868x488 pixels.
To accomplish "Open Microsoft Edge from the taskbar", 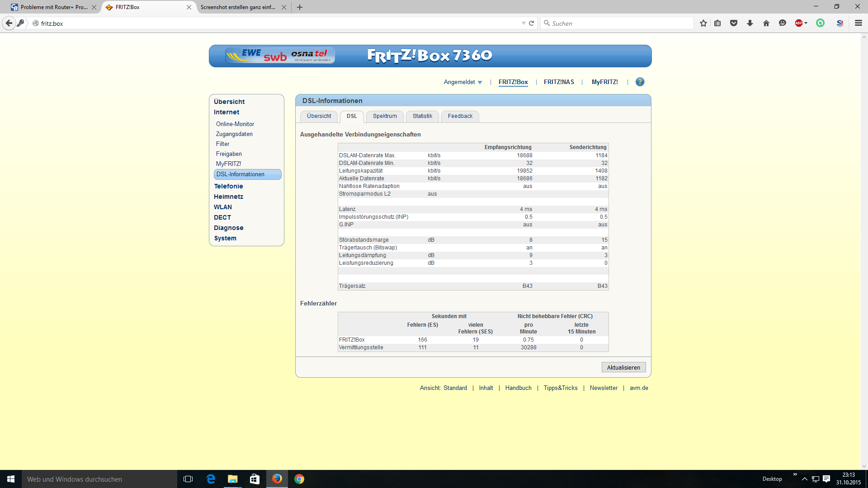I will 211,479.
